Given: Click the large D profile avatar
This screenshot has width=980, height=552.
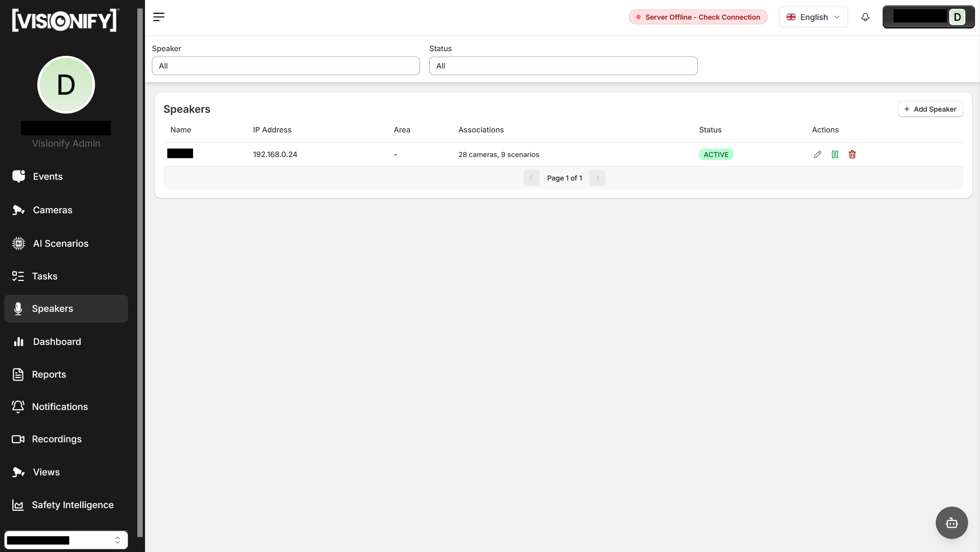Looking at the screenshot, I should pos(66,85).
